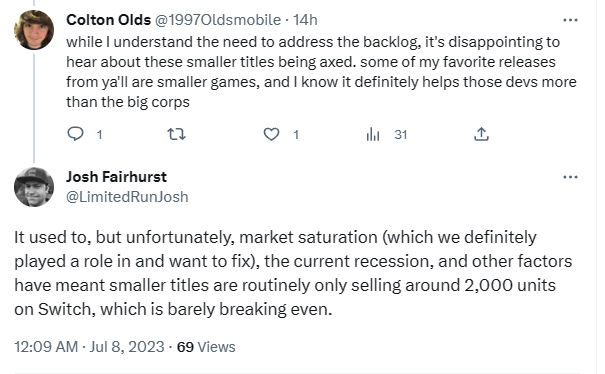
Task: Open the 14h timestamp link
Action: point(305,20)
